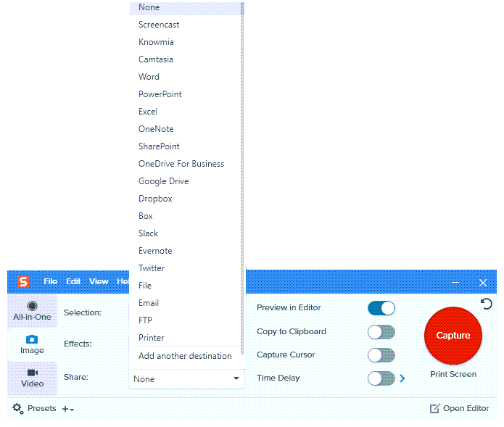Screen dimensions: 504x427
Task: Open the Presets gear icon
Action: 17,409
